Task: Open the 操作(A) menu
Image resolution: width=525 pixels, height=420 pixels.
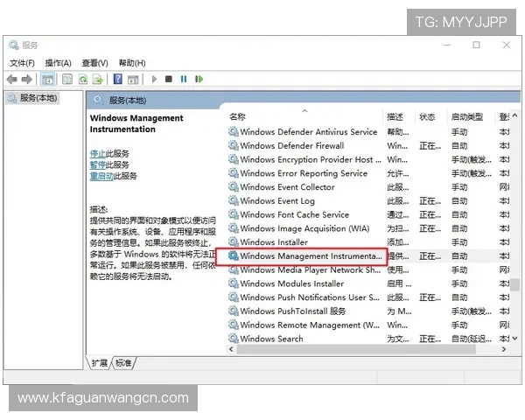Action: pos(59,63)
